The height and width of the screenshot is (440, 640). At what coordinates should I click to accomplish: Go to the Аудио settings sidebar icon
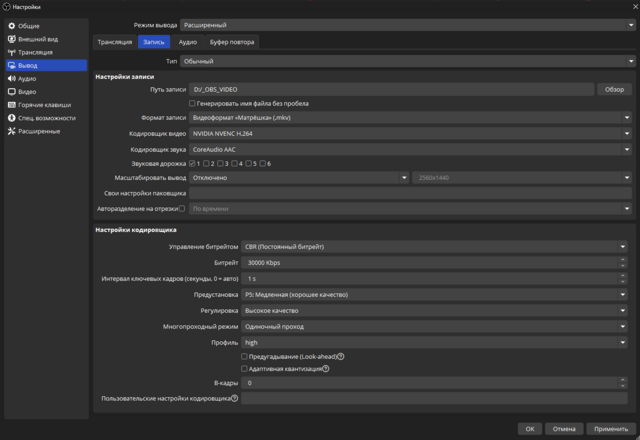pyautogui.click(x=11, y=78)
